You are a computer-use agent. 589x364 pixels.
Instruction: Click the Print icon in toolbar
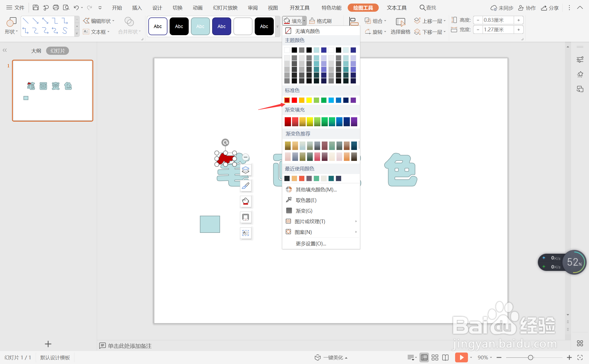56,8
